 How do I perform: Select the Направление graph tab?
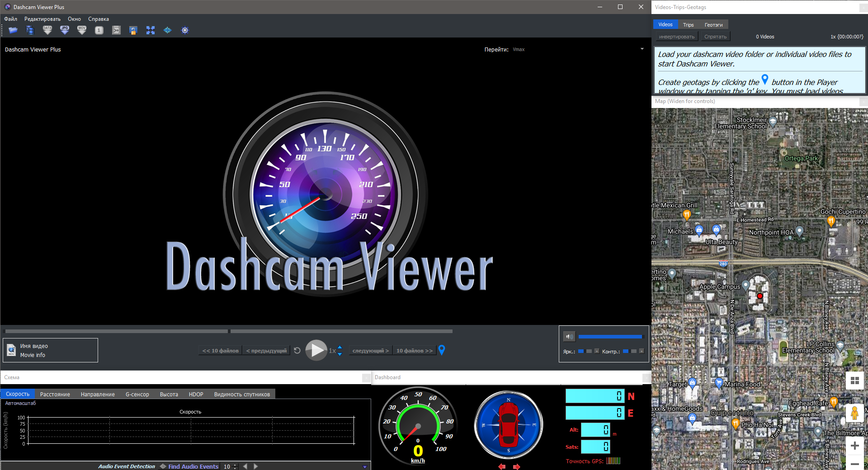click(x=98, y=395)
